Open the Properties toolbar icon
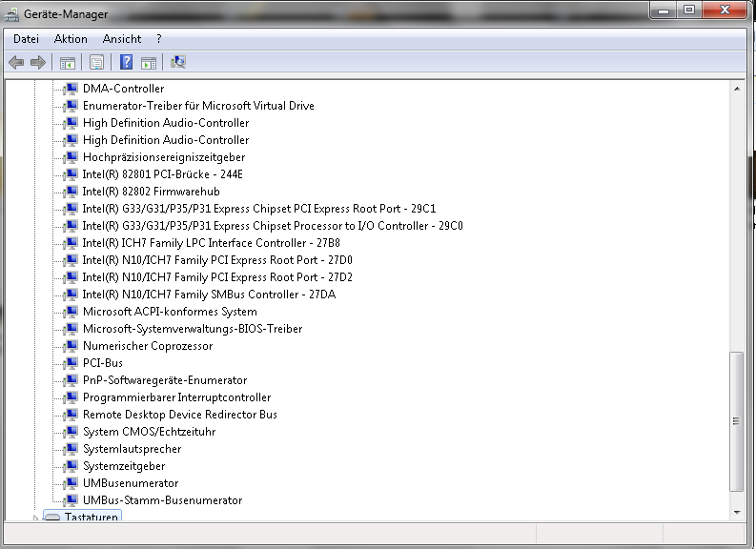The image size is (756, 549). click(96, 62)
